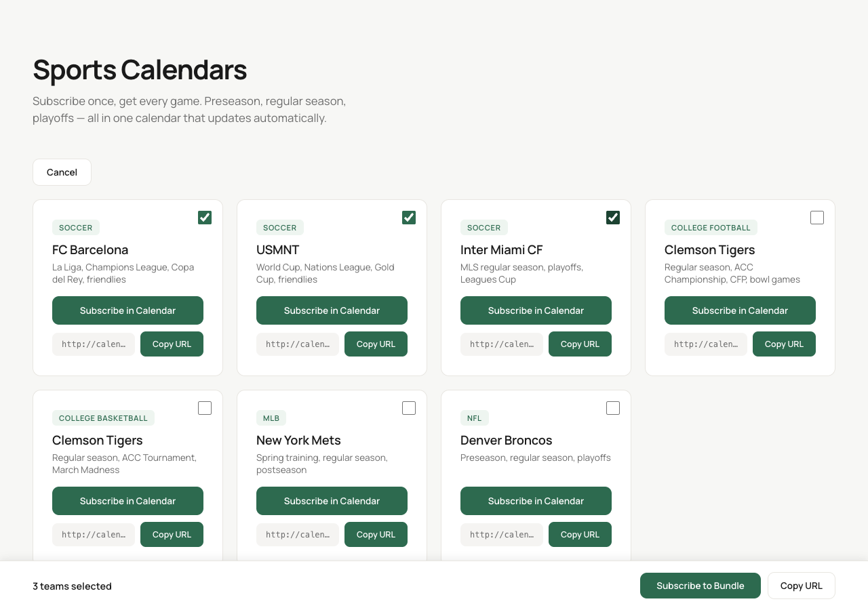Copy the FC Barcelona calendar URL
This screenshot has width=868, height=610.
(x=172, y=344)
